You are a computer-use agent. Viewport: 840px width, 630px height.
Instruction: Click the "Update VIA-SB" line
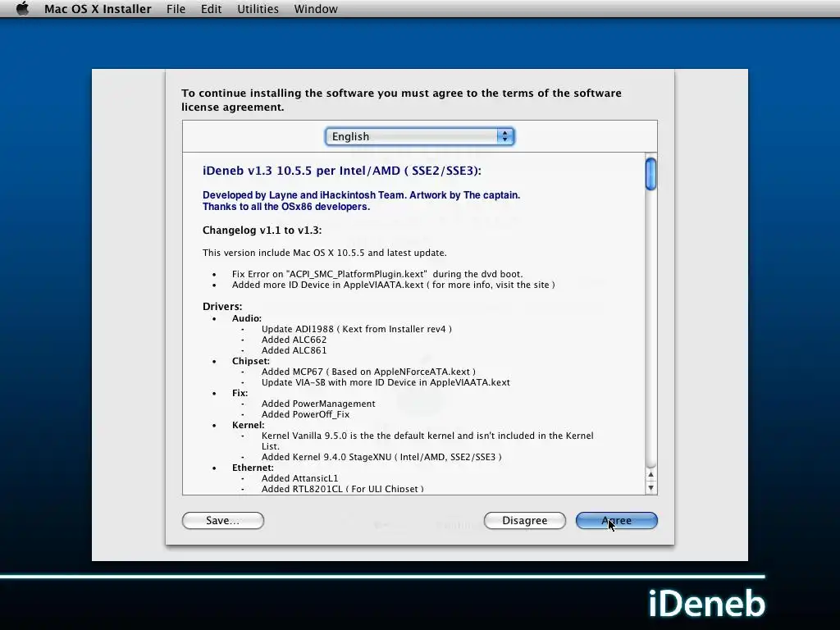coord(386,382)
